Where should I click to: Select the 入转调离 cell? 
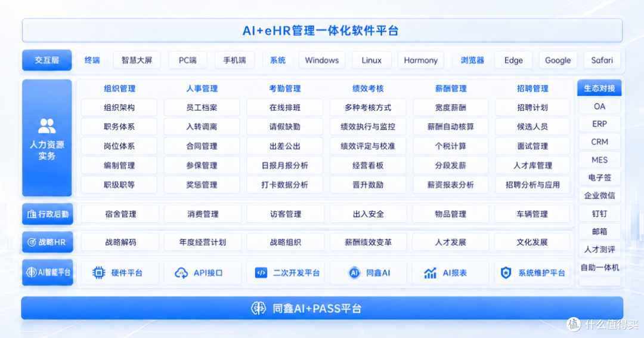pyautogui.click(x=202, y=127)
